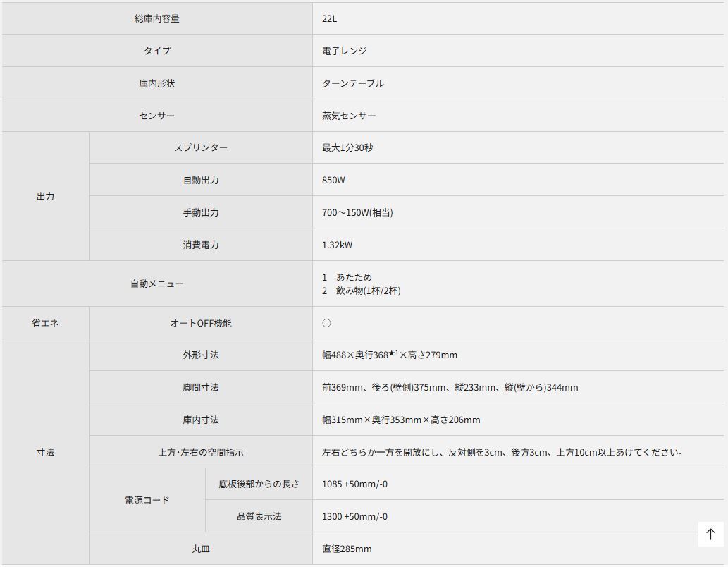Click the 庫内寸法 label

201,420
